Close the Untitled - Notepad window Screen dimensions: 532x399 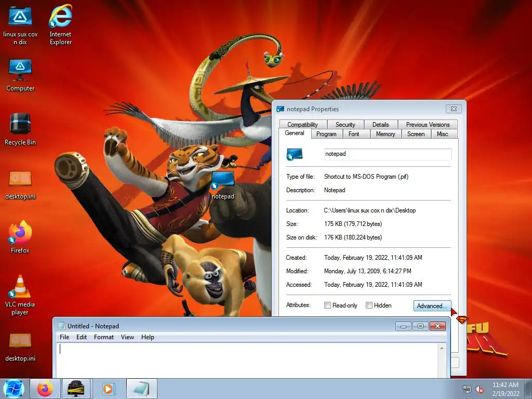[x=437, y=326]
